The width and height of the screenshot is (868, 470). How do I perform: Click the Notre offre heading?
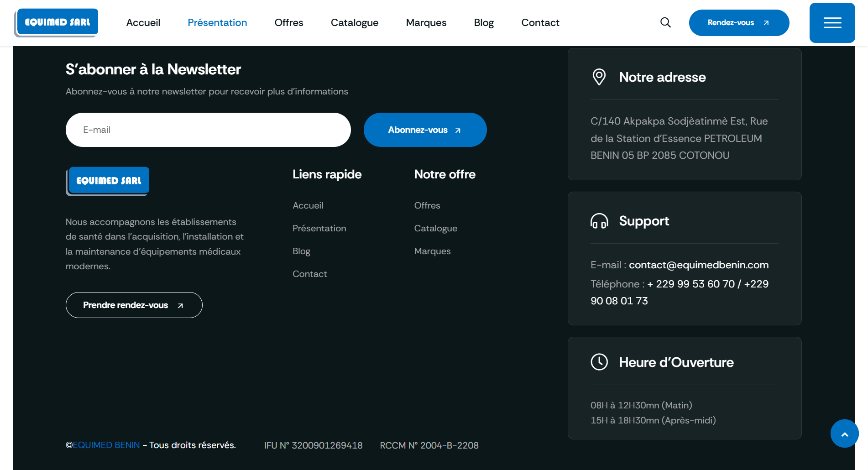tap(444, 174)
